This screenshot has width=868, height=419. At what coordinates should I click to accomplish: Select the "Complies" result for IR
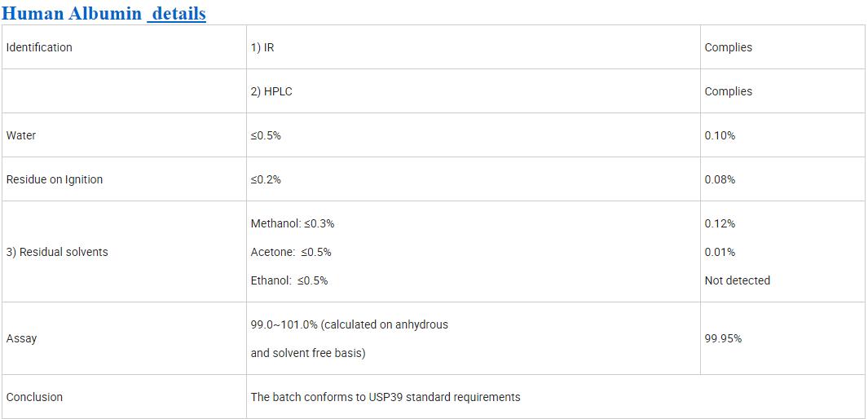pyautogui.click(x=728, y=47)
